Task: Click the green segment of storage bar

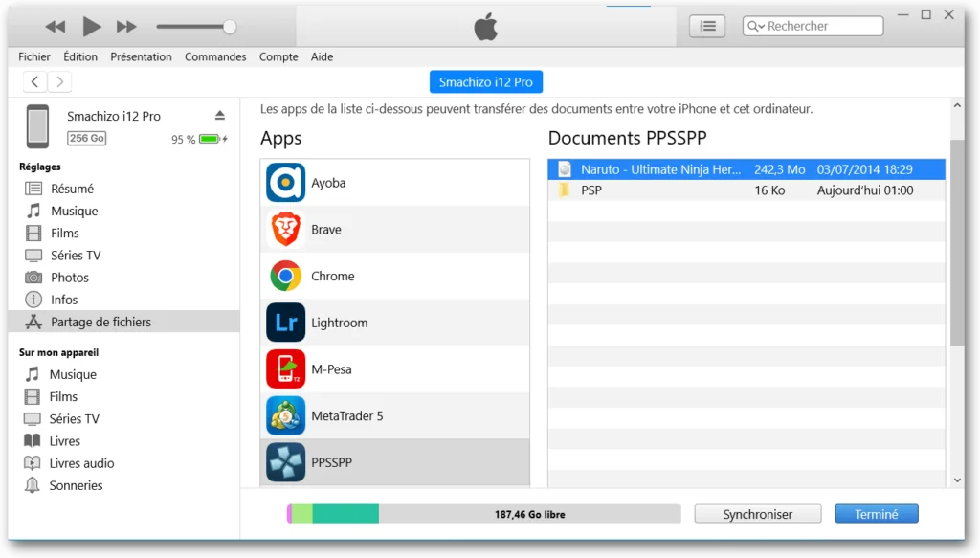Action: click(345, 514)
